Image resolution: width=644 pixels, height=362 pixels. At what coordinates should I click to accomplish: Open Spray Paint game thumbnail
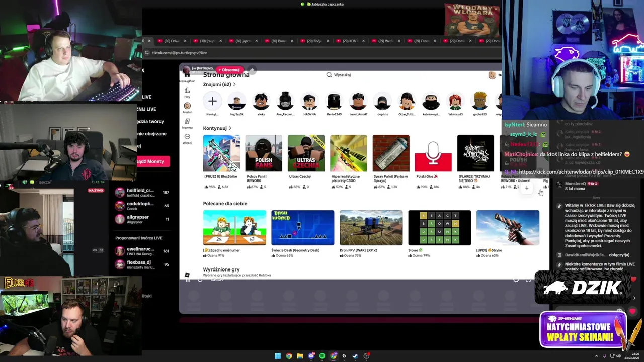coord(391,153)
